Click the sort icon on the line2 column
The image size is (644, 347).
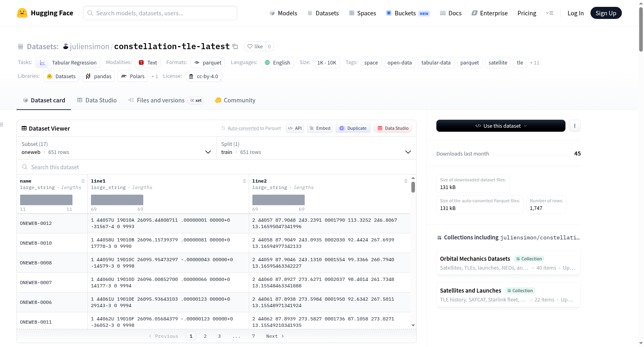pos(406,181)
